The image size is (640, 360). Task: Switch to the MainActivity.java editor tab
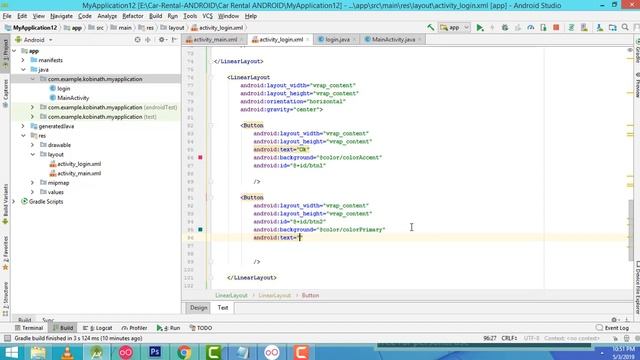tap(393, 40)
